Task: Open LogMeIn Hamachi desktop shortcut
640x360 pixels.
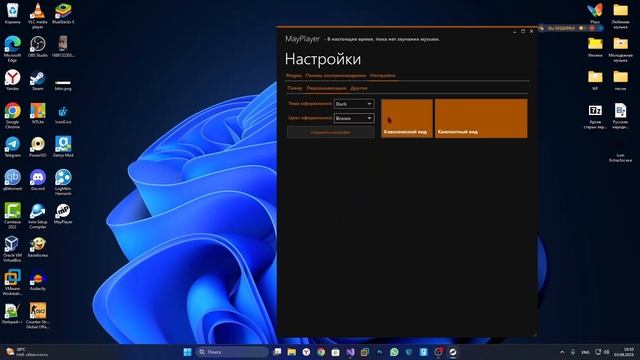Action: pyautogui.click(x=63, y=182)
